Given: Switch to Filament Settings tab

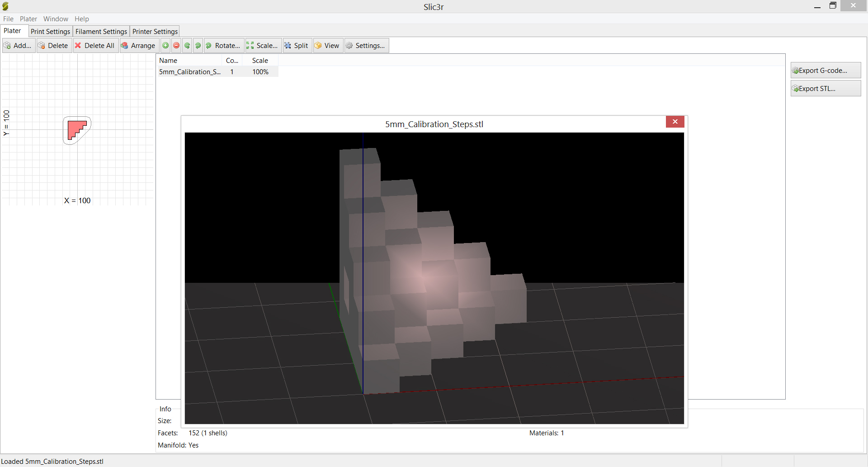Looking at the screenshot, I should coord(101,32).
